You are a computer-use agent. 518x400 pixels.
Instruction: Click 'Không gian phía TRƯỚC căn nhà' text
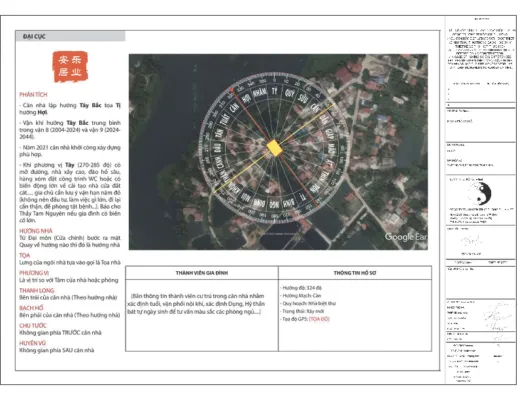pos(60,333)
